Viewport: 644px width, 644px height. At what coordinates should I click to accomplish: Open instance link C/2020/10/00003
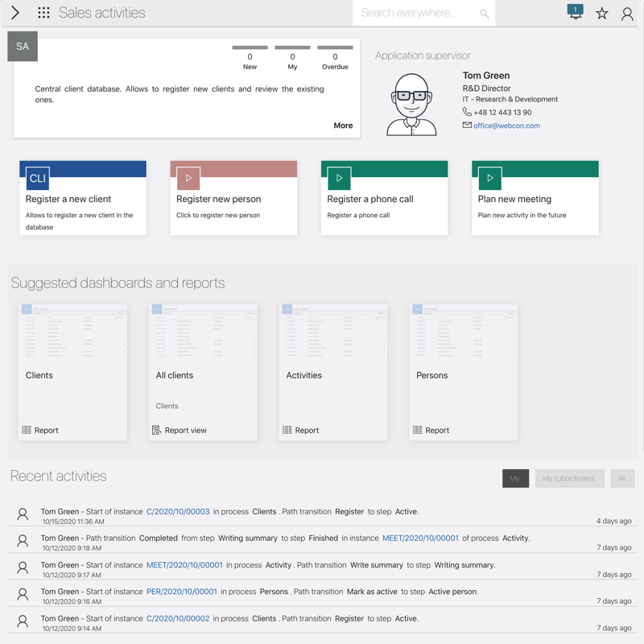coord(178,512)
